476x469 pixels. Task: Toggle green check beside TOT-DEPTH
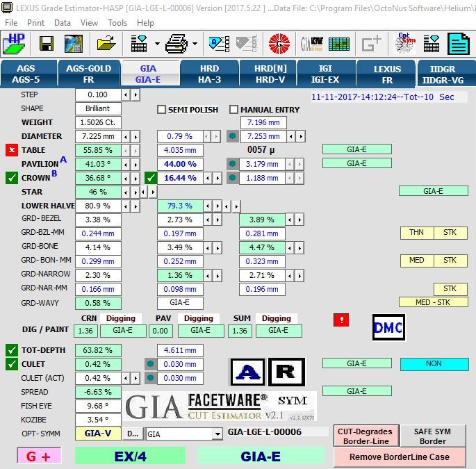12,350
